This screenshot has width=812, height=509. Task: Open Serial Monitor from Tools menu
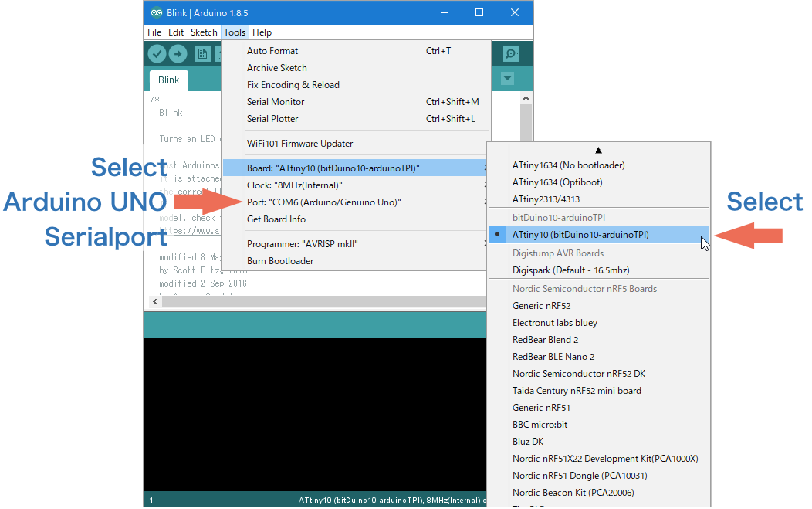[x=355, y=102]
